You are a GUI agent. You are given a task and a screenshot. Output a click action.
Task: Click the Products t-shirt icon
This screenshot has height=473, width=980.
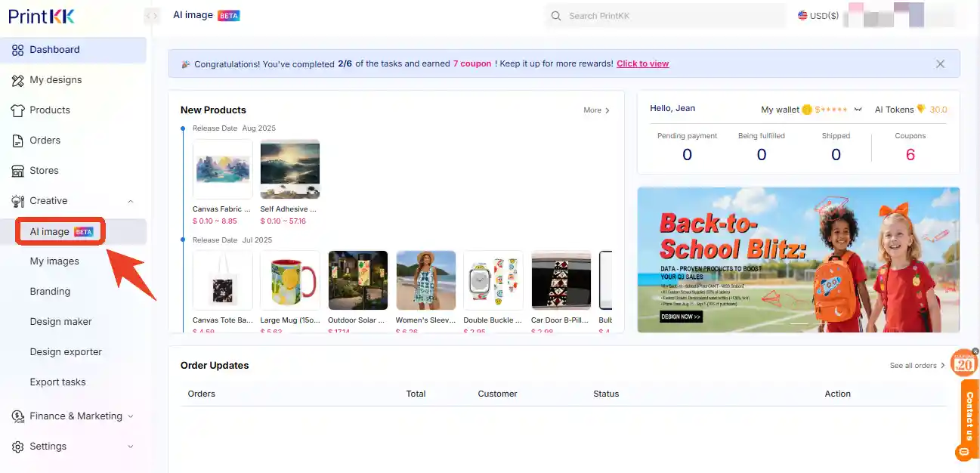[x=18, y=110]
